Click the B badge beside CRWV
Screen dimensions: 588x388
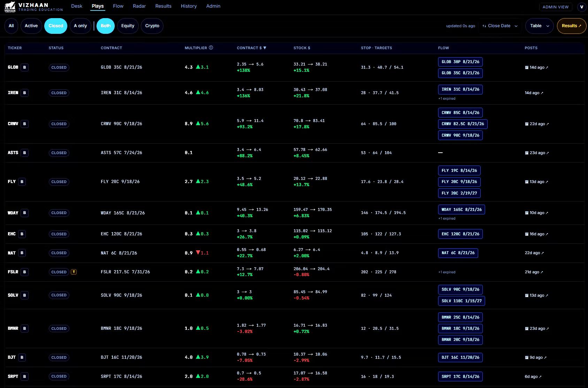click(x=24, y=124)
